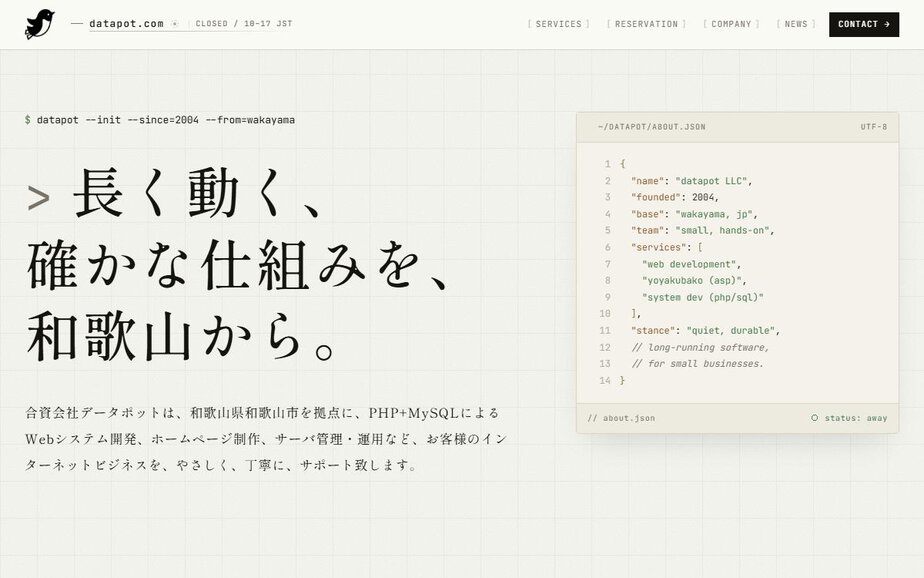Open the RESERVATION menu item
Viewport: 924px width, 578px height.
click(646, 24)
